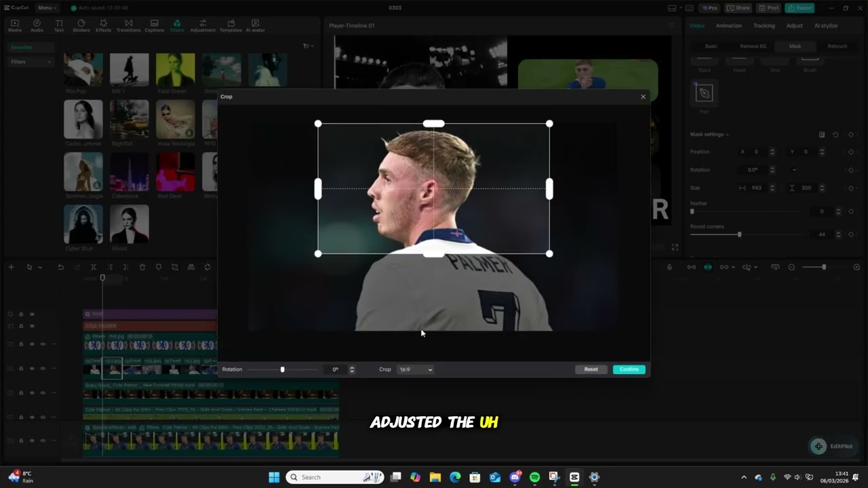The height and width of the screenshot is (488, 868).
Task: Click the timeline mirror flip icon
Action: point(191,267)
